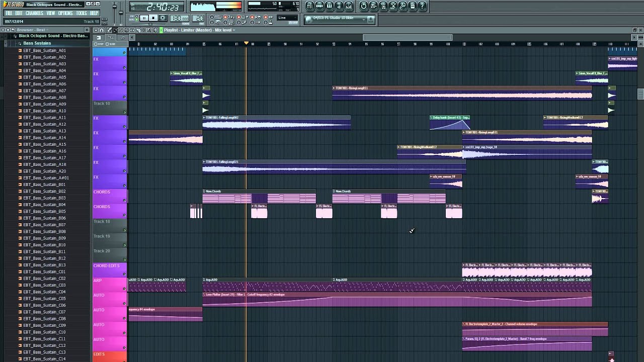
Task: Collapse browser with the down arrow button
Action: coord(3,30)
